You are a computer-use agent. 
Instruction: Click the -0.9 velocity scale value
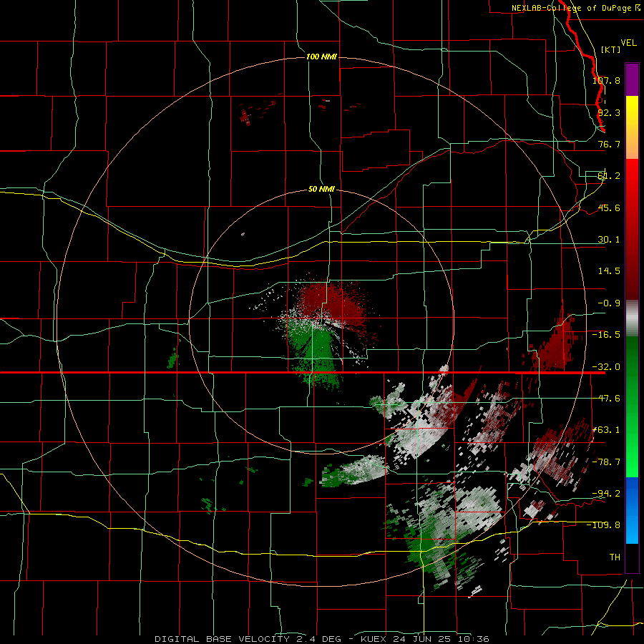coord(609,303)
